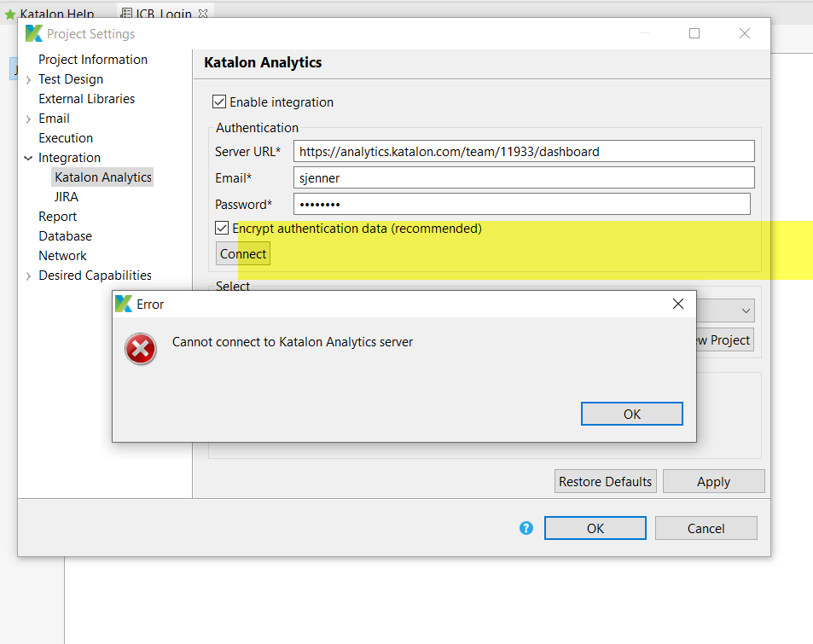Focus the Password input field
This screenshot has height=644, width=813.
pyautogui.click(x=521, y=205)
